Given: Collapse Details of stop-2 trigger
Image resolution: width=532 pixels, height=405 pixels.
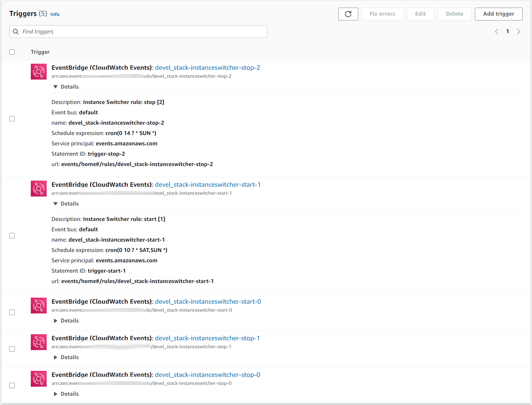Looking at the screenshot, I should tap(66, 87).
